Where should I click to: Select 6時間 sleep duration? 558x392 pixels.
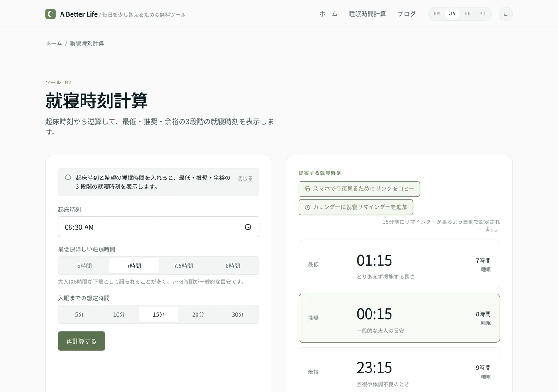pos(85,266)
